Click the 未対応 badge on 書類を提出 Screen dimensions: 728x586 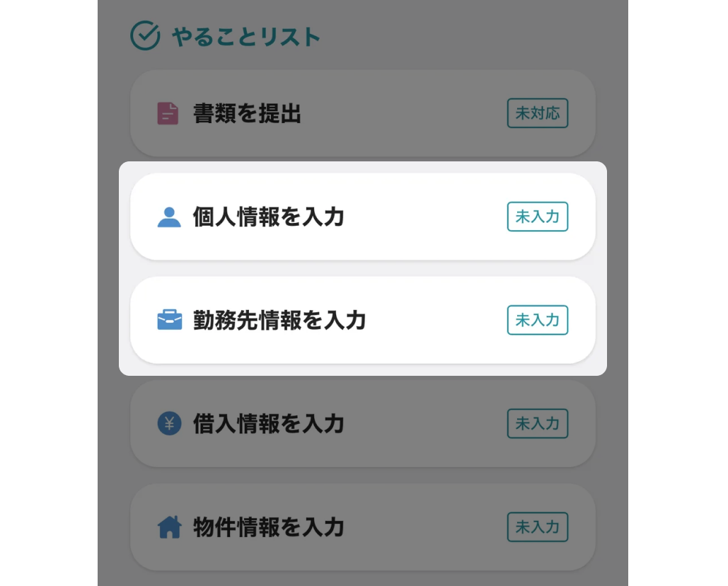(537, 113)
